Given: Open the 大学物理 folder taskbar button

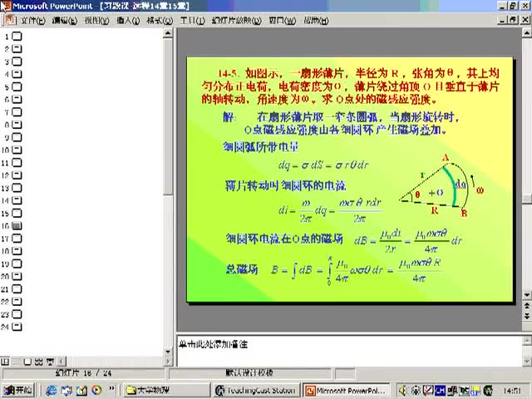Looking at the screenshot, I should point(166,391).
